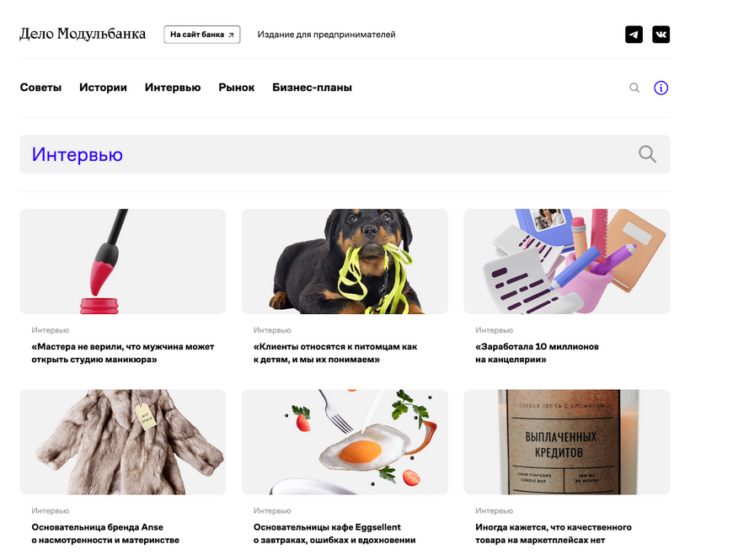
Task: Open the Истории section
Action: point(103,88)
